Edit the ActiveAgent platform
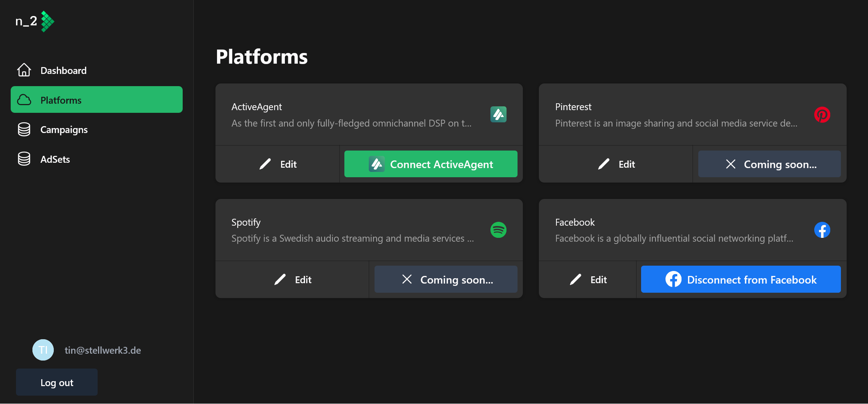868x404 pixels. pos(278,164)
